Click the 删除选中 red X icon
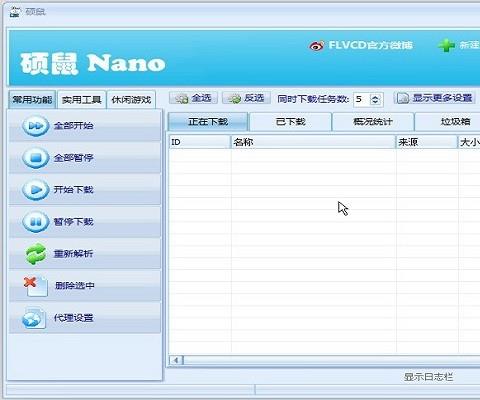The width and height of the screenshot is (480, 400). (x=36, y=286)
